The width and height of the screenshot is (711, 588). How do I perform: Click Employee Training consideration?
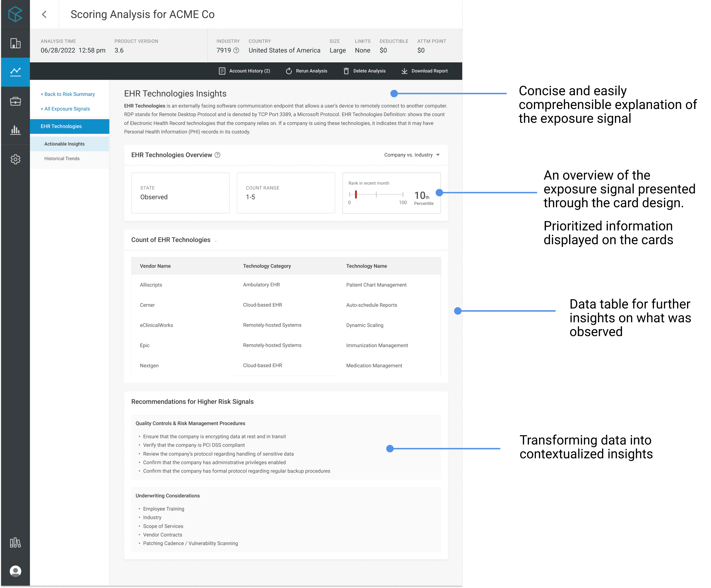pos(164,509)
